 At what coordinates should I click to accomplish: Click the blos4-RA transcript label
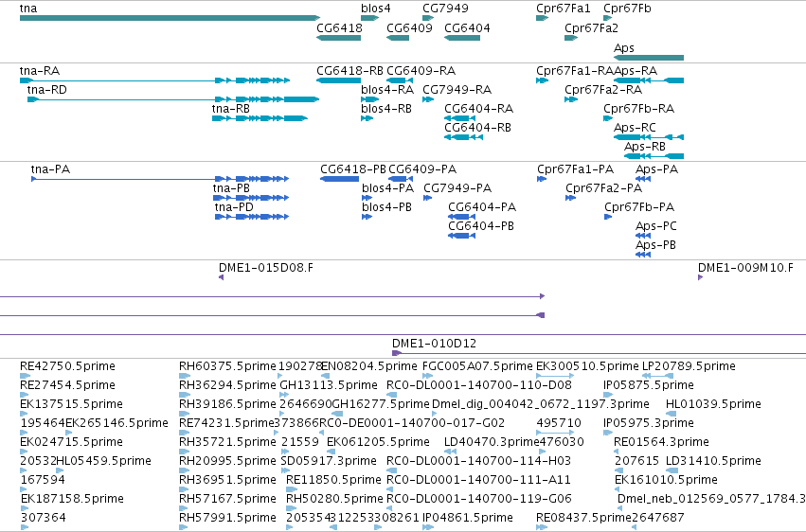[x=387, y=89]
